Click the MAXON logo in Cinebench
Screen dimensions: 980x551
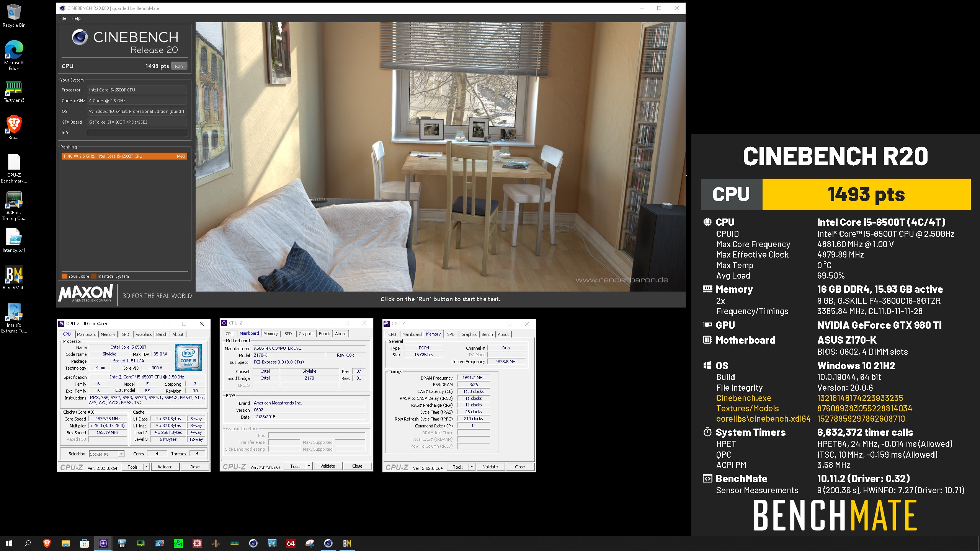(86, 293)
